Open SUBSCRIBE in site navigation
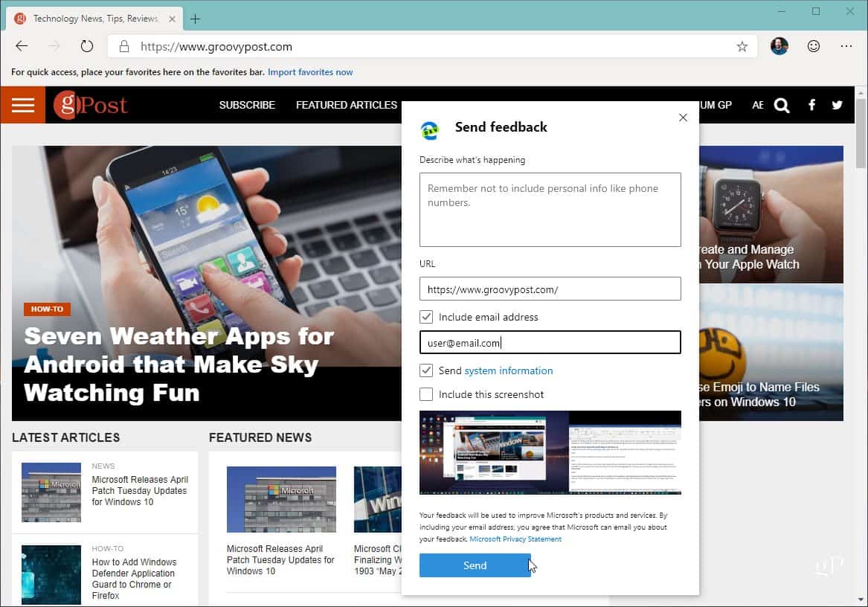This screenshot has height=607, width=868. pyautogui.click(x=247, y=105)
